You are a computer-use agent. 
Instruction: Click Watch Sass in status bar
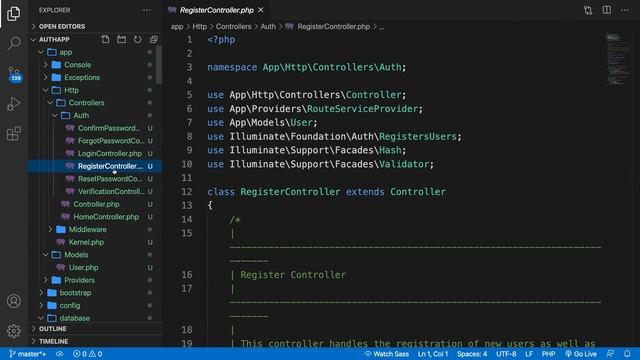(x=386, y=354)
